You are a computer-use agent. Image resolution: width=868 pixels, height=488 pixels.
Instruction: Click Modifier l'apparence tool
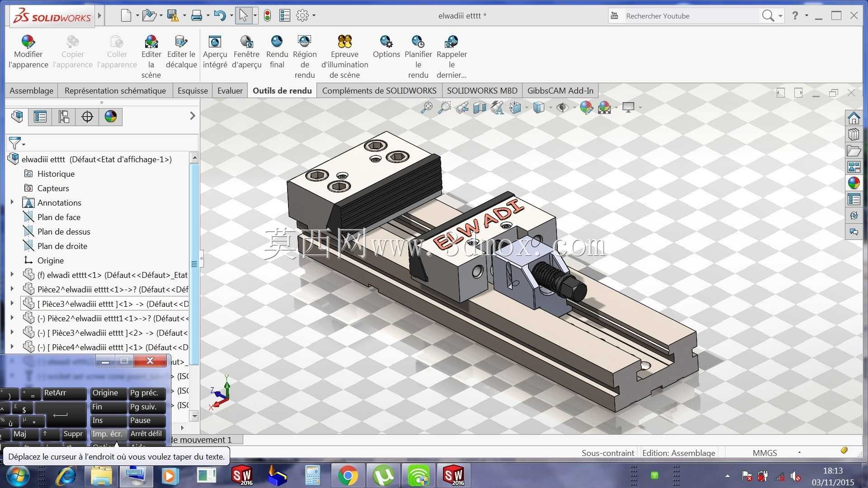click(x=28, y=52)
